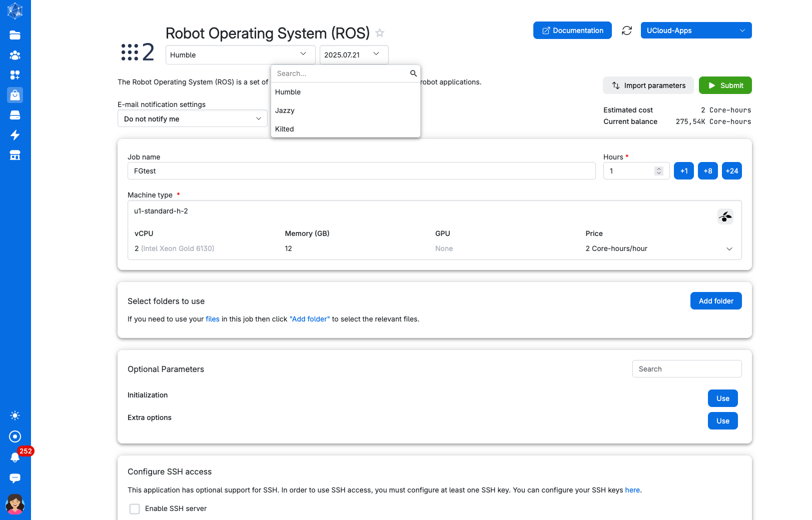This screenshot has width=812, height=520.
Task: Open the Files sidebar icon
Action: click(x=15, y=35)
